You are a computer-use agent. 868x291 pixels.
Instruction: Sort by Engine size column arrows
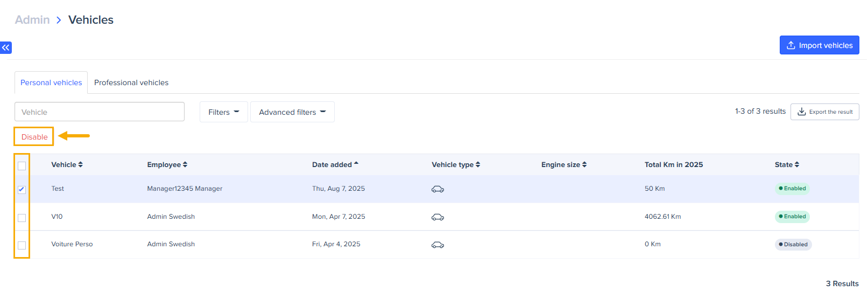[584, 165]
